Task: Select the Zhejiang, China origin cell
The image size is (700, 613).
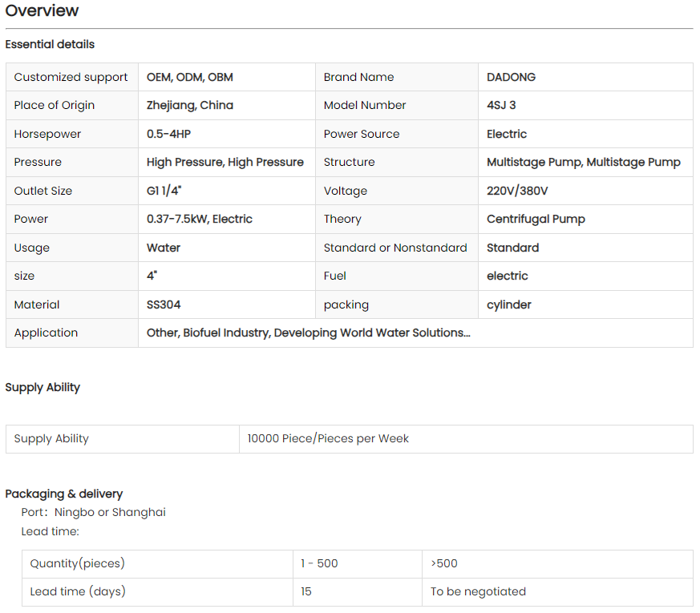Action: 190,105
